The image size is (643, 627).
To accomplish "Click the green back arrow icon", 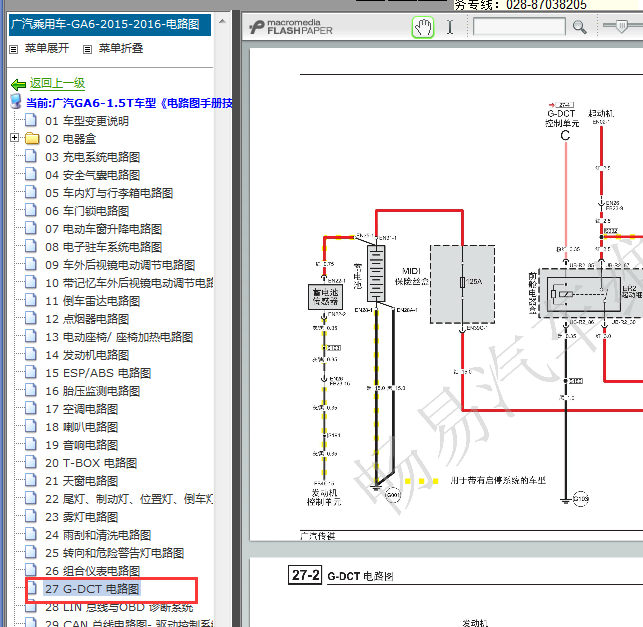I will (x=18, y=85).
